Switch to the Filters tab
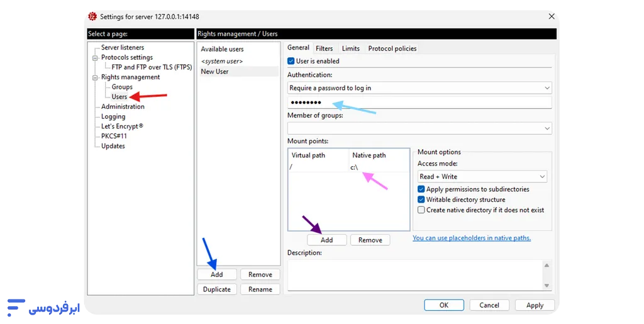Image resolution: width=644 pixels, height=324 pixels. tap(324, 48)
